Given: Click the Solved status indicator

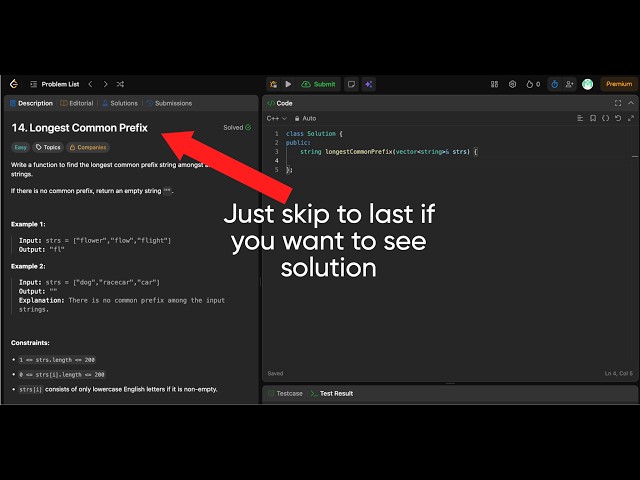Looking at the screenshot, I should click(x=237, y=127).
